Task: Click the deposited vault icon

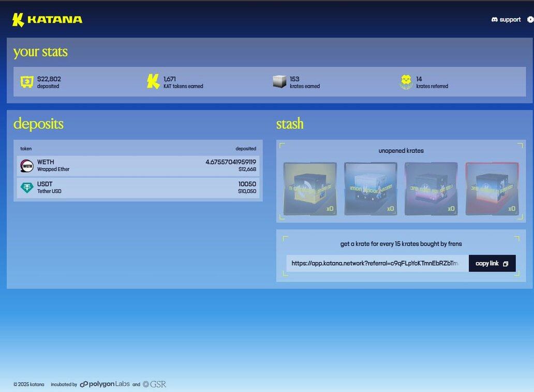Action: [27, 82]
